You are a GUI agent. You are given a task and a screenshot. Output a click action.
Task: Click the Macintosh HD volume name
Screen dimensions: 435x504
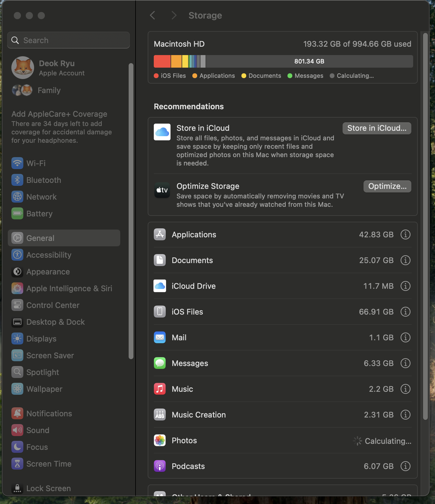(179, 44)
